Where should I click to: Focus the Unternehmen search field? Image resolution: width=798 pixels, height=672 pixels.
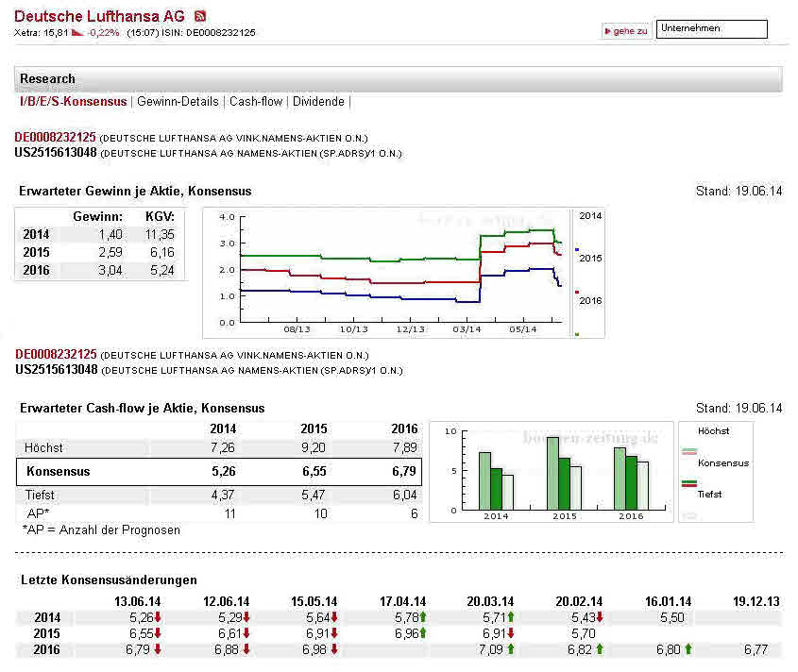[711, 29]
